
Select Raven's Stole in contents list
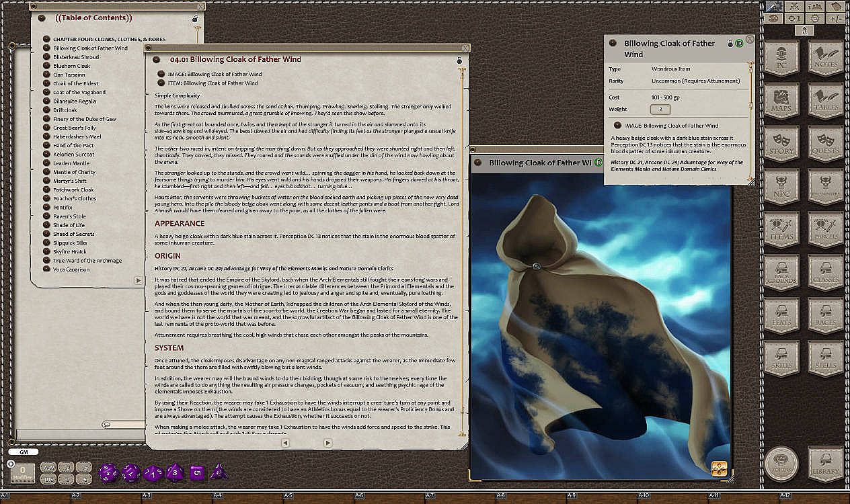click(69, 216)
